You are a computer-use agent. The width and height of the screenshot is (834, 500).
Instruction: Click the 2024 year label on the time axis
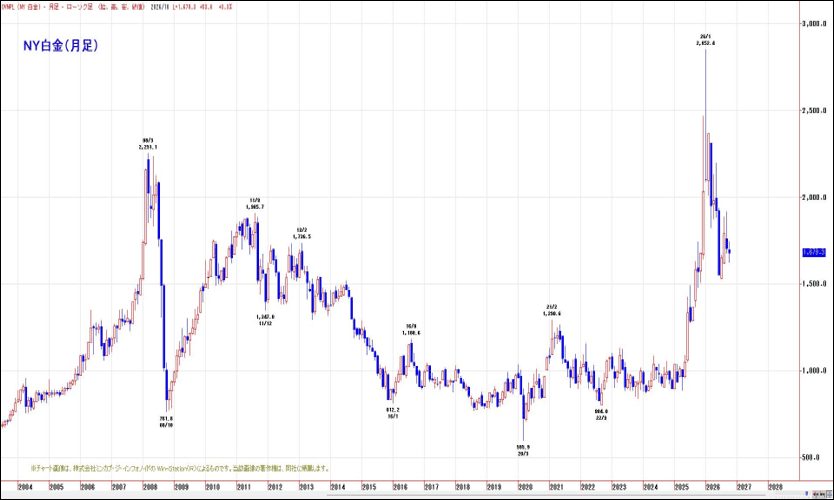pos(650,487)
